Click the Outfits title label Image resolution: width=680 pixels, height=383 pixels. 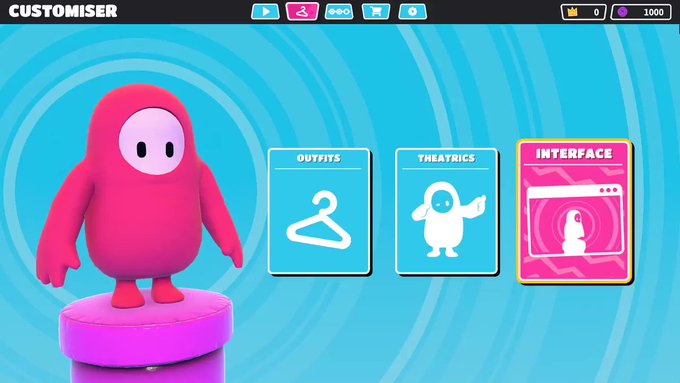coord(319,158)
